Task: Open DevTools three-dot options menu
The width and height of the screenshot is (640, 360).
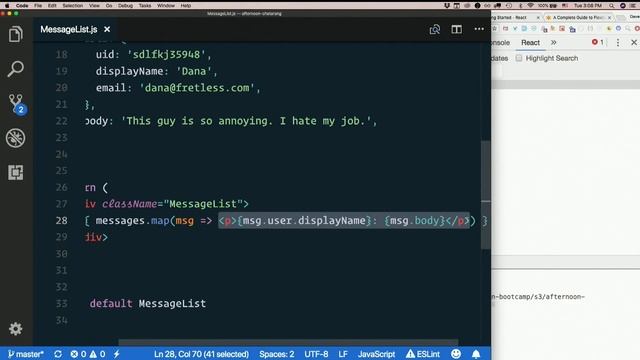Action: click(618, 42)
